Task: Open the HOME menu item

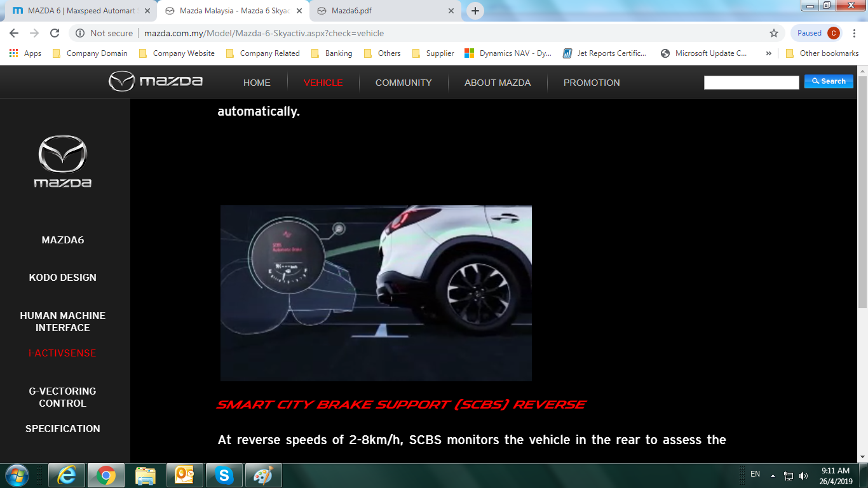Action: [257, 83]
